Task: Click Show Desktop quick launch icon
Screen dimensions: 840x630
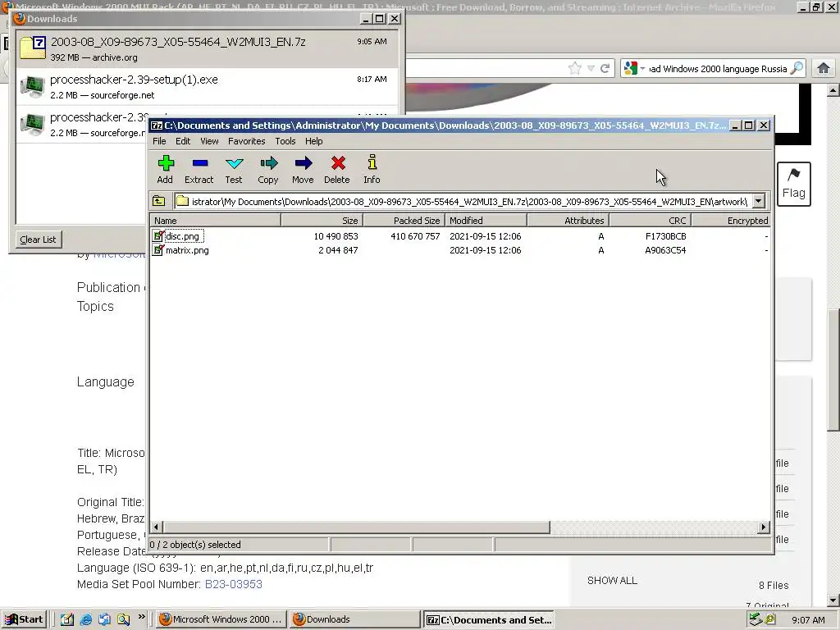Action: click(x=66, y=619)
